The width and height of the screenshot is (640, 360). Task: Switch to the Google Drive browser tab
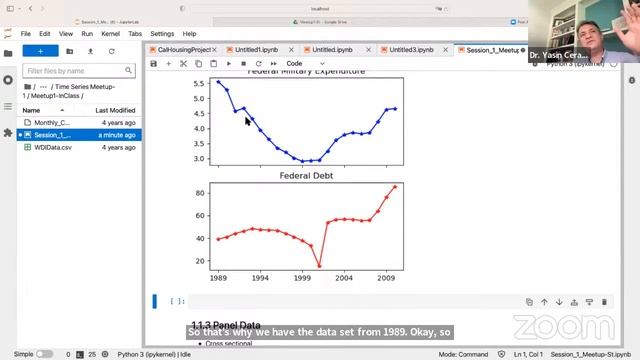tap(320, 22)
